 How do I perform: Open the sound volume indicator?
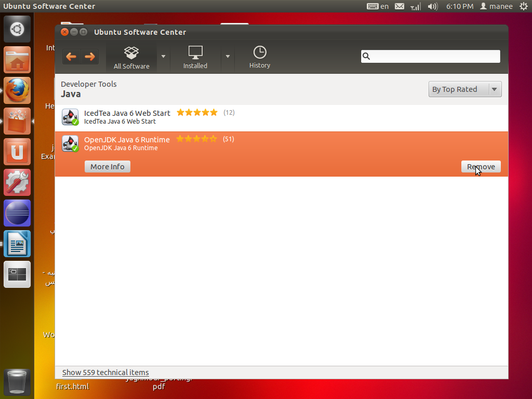pyautogui.click(x=433, y=6)
